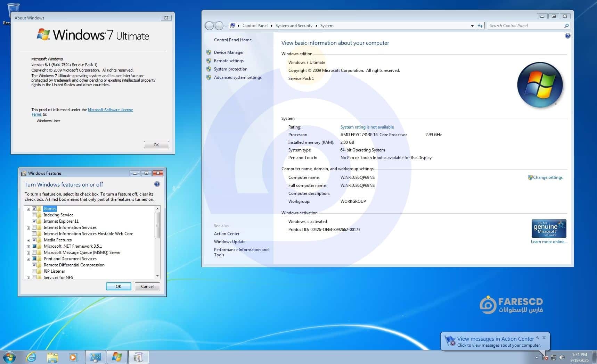
Task: Launch Internet Explorer from the taskbar
Action: (x=31, y=357)
